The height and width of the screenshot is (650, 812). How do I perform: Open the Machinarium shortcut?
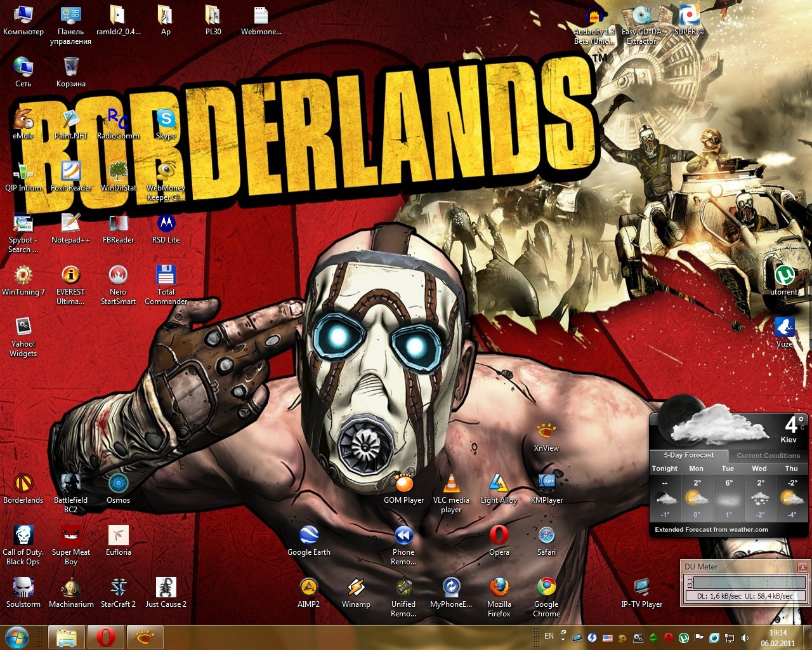tap(71, 592)
